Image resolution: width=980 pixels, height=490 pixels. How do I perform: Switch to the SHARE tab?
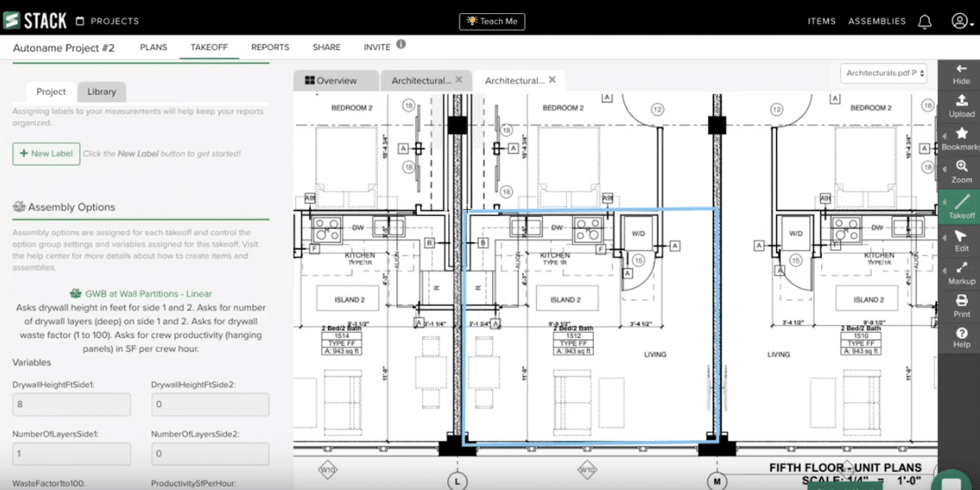pos(327,47)
